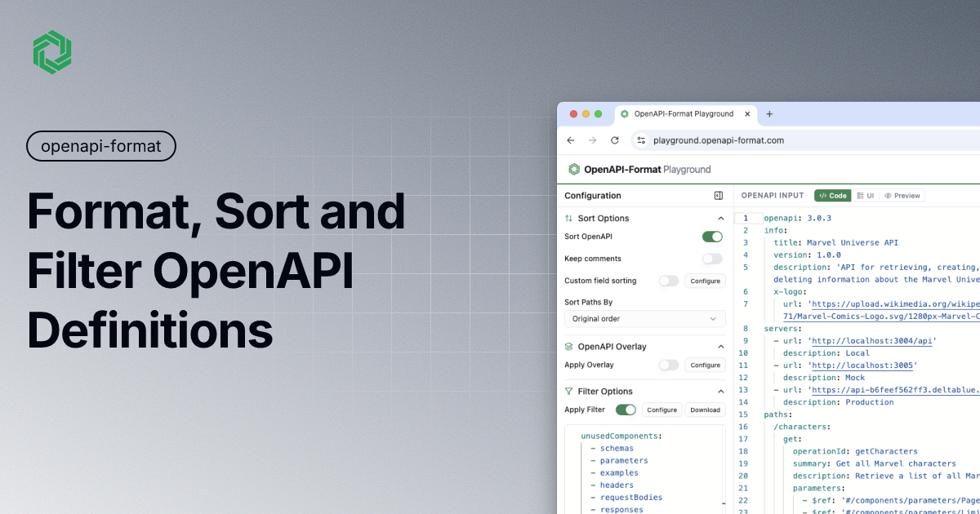The height and width of the screenshot is (514, 980).
Task: Disable the Sort OpenAPI toggle
Action: point(711,236)
